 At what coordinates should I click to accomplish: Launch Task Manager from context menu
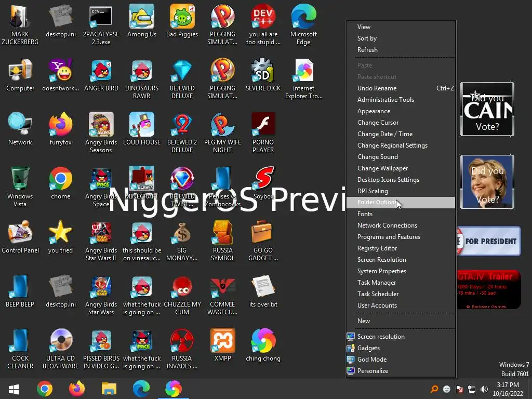[x=401, y=283]
